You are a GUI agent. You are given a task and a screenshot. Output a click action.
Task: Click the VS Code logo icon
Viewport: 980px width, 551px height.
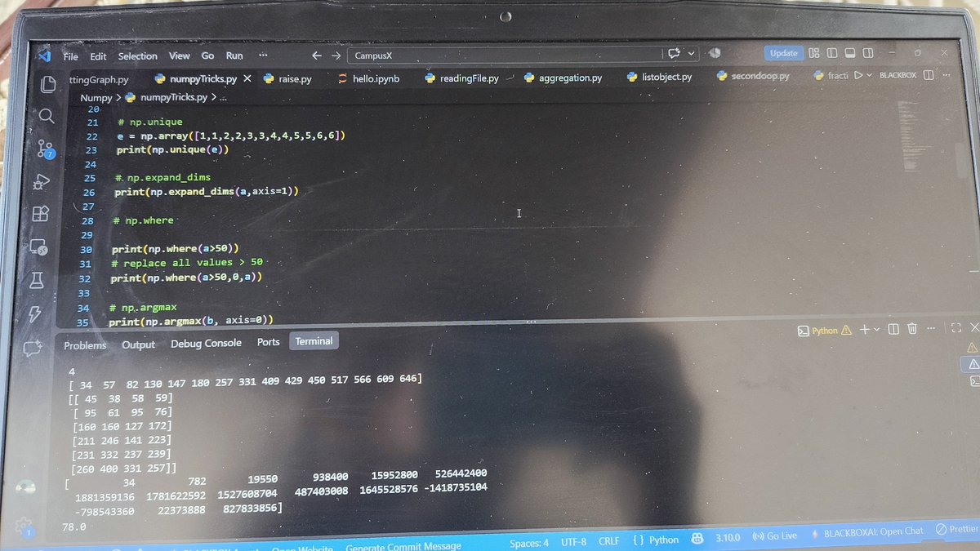44,56
